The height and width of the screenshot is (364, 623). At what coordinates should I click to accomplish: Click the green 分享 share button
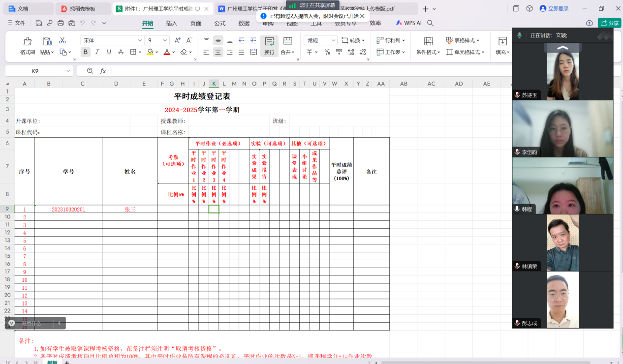coord(609,23)
